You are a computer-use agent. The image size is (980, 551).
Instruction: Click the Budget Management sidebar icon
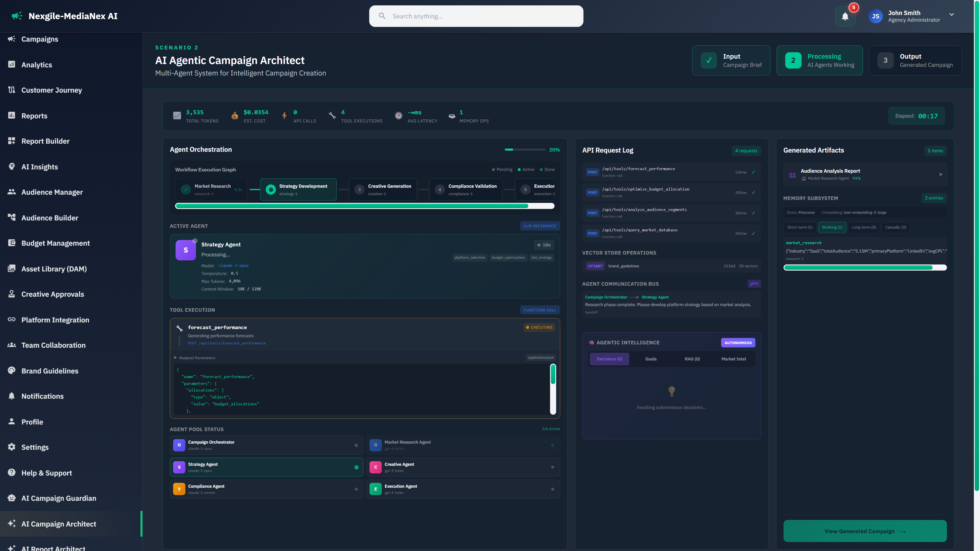pyautogui.click(x=11, y=243)
